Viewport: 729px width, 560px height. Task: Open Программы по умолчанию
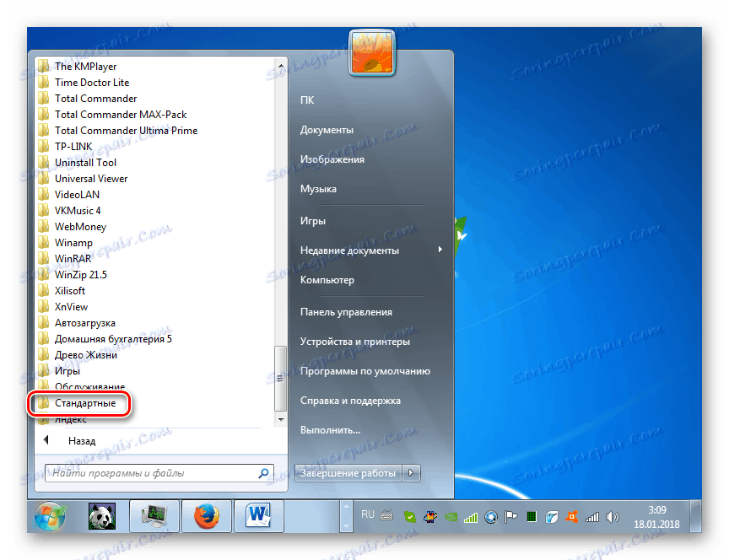[x=365, y=371]
